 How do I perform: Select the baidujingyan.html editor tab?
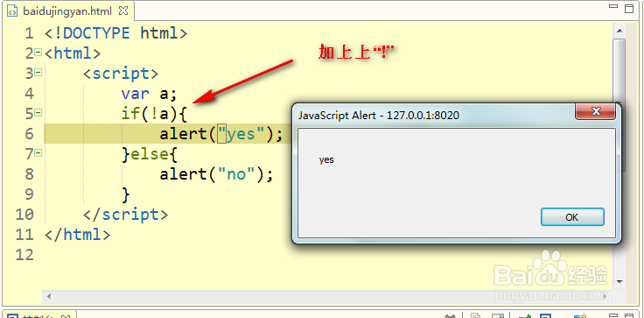(67, 11)
